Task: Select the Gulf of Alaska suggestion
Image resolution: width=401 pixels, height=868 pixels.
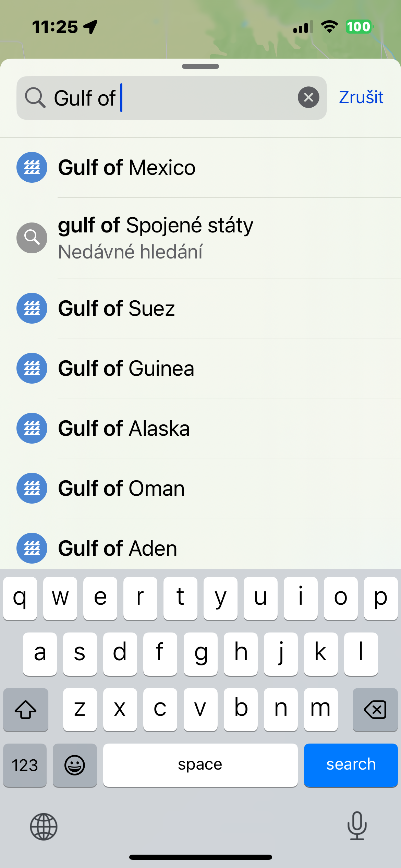Action: coord(124,428)
